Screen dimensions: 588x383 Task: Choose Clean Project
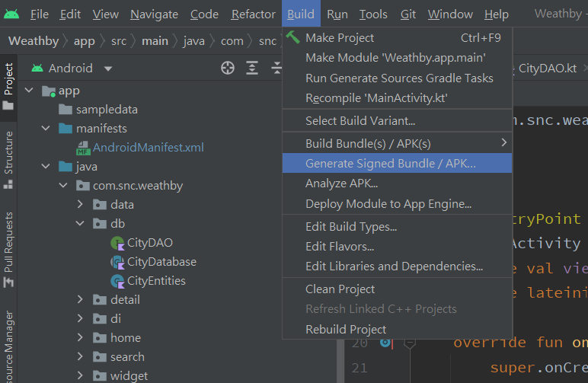coord(397,289)
